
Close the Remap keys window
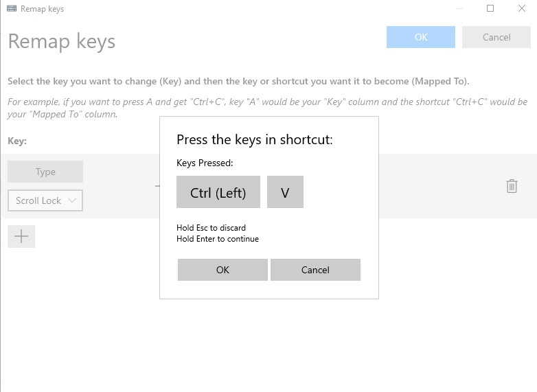point(522,8)
